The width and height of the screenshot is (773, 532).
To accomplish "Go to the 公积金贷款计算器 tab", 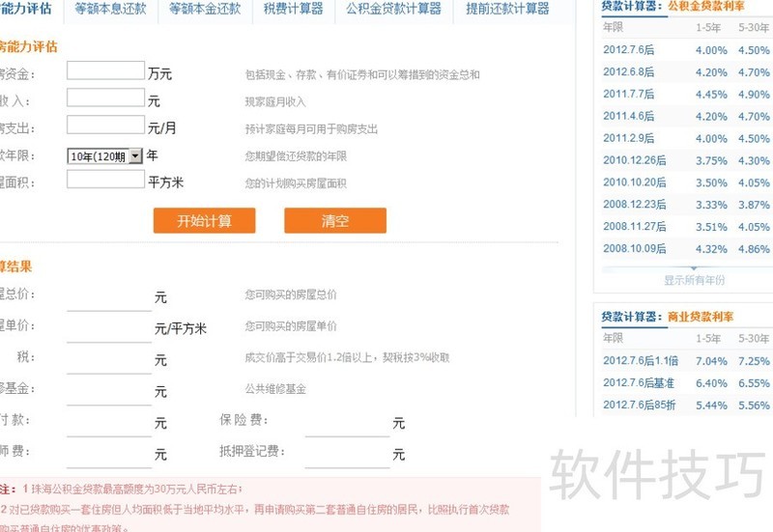I will pyautogui.click(x=393, y=9).
